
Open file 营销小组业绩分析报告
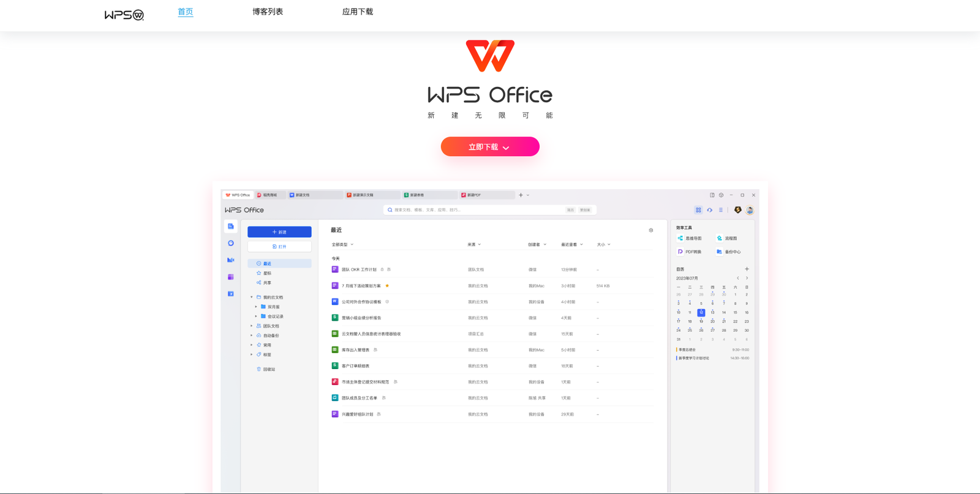point(361,318)
